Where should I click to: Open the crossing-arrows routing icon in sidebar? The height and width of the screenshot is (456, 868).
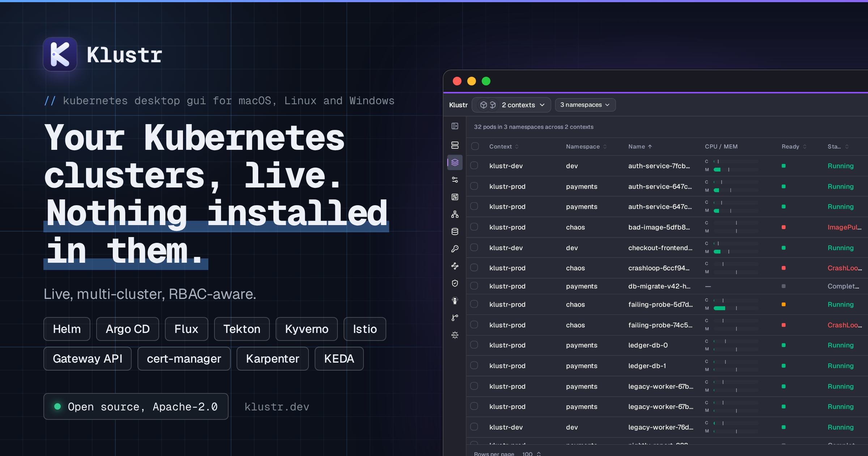[x=455, y=266]
